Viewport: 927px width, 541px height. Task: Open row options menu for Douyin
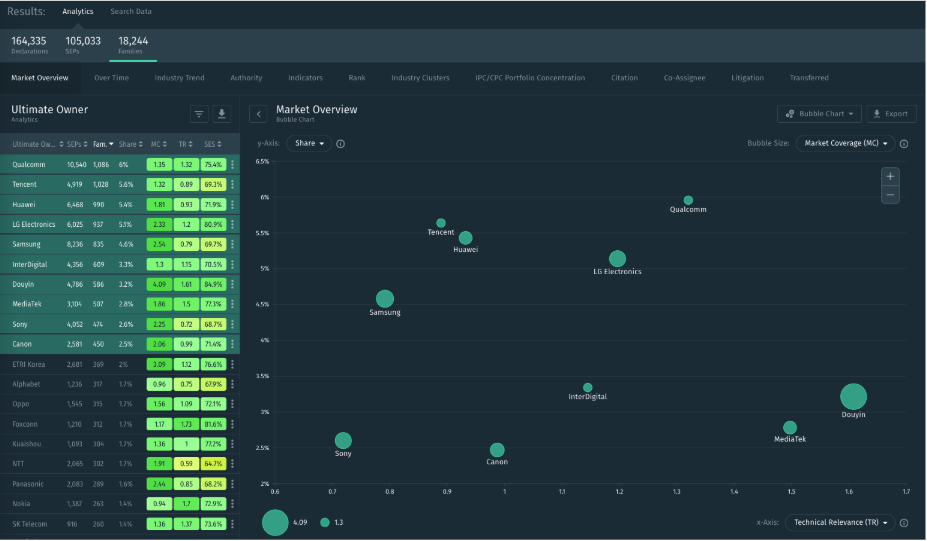pos(232,284)
